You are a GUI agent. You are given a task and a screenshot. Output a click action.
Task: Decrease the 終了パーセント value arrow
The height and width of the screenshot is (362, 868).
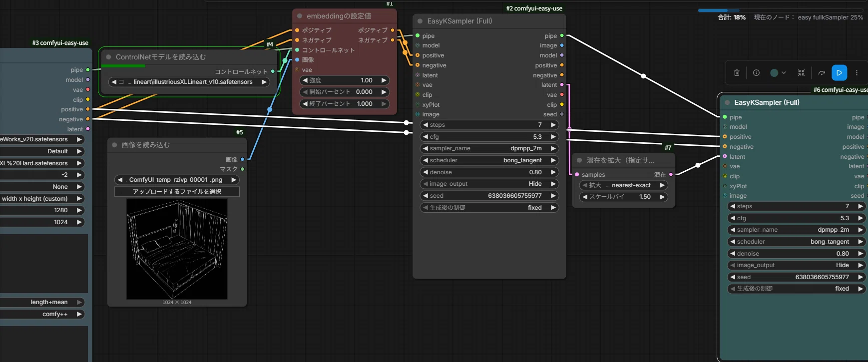pos(305,104)
